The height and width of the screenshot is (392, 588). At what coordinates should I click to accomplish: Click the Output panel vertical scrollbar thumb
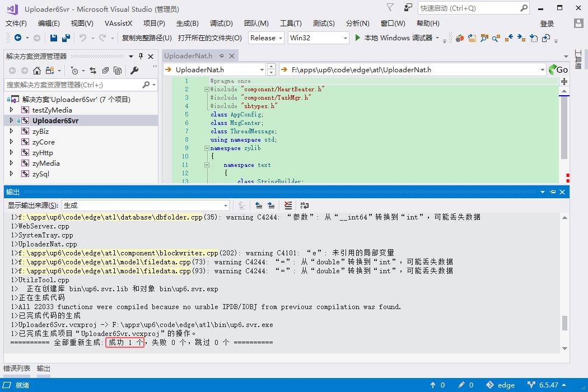pos(564,323)
